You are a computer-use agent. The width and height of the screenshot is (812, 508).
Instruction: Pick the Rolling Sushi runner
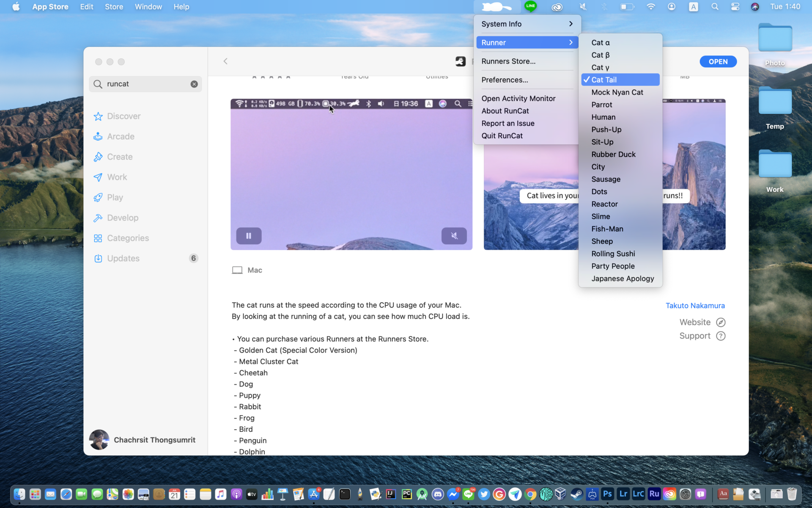tap(620, 254)
